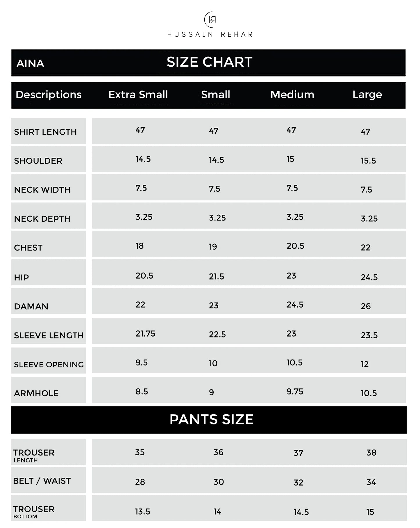Click the Medium trouser bottom value 14.5

coord(301,512)
